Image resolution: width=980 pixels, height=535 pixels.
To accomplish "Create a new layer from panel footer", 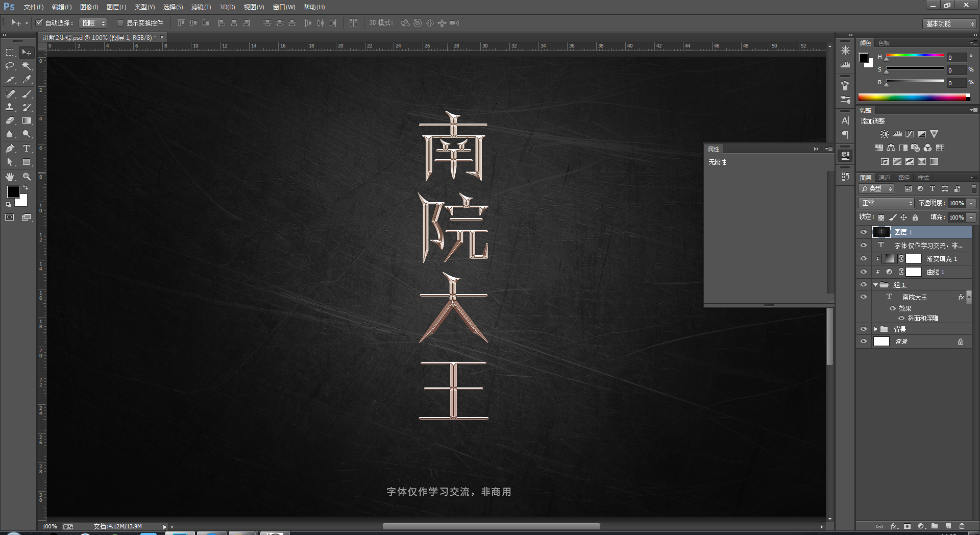I will coord(948,526).
